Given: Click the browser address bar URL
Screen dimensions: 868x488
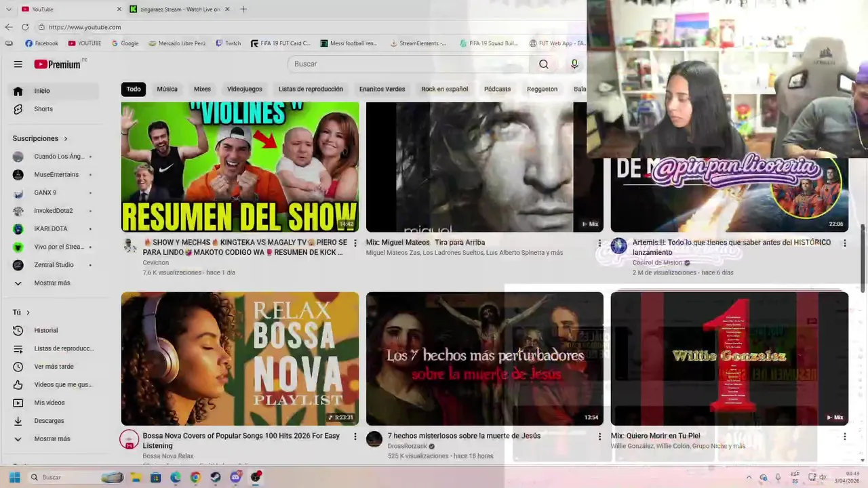Looking at the screenshot, I should [85, 27].
